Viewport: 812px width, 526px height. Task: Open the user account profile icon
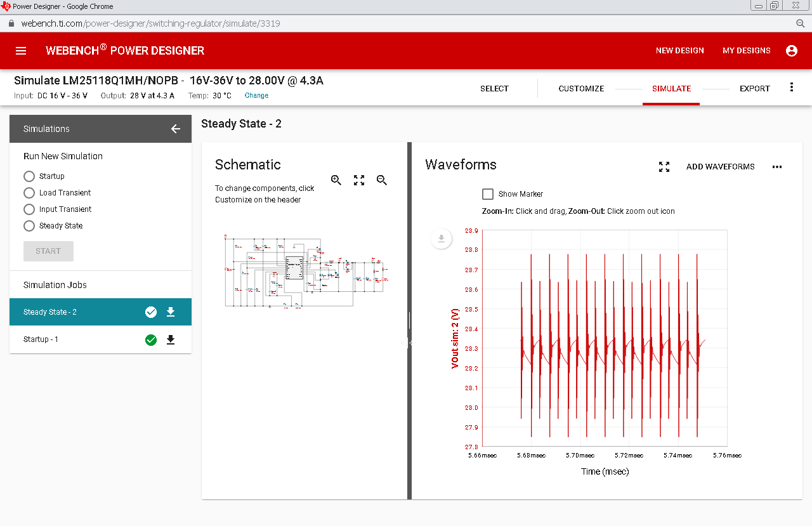(792, 51)
